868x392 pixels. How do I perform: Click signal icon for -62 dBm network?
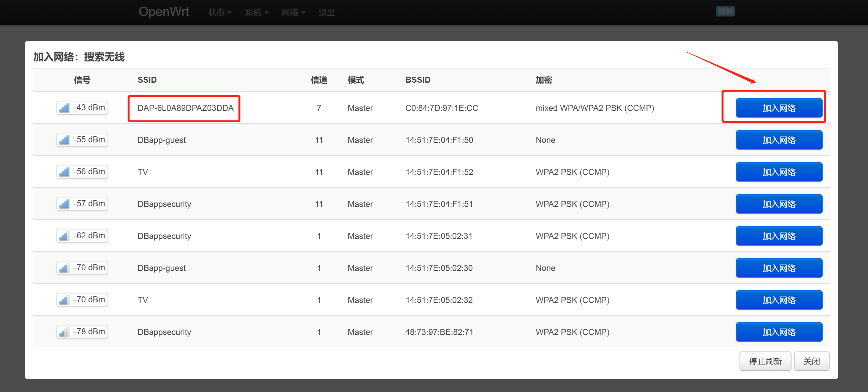[64, 236]
